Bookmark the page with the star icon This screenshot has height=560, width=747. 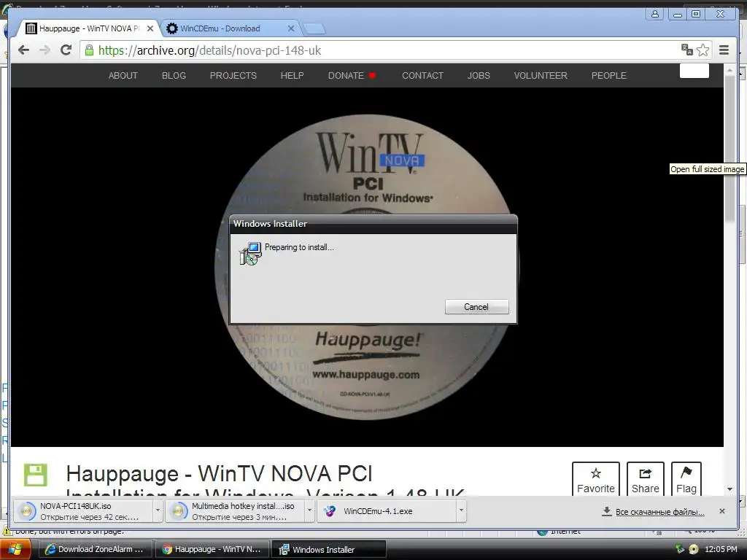[x=703, y=50]
